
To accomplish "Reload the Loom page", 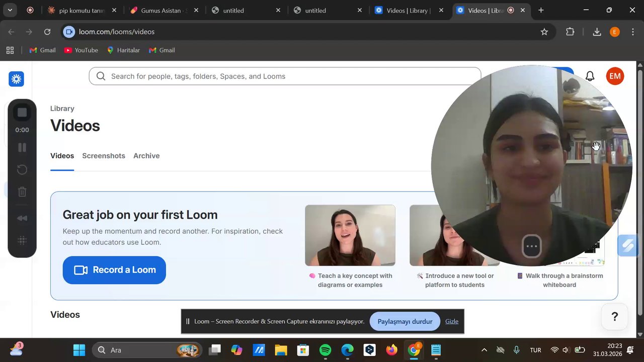I will pos(47,32).
